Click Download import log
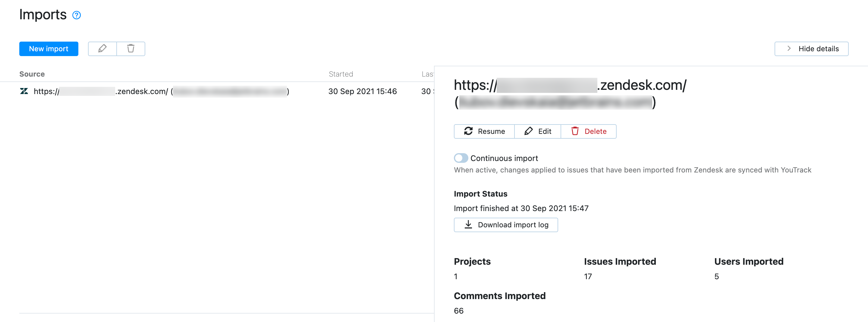The width and height of the screenshot is (868, 322). pyautogui.click(x=506, y=225)
